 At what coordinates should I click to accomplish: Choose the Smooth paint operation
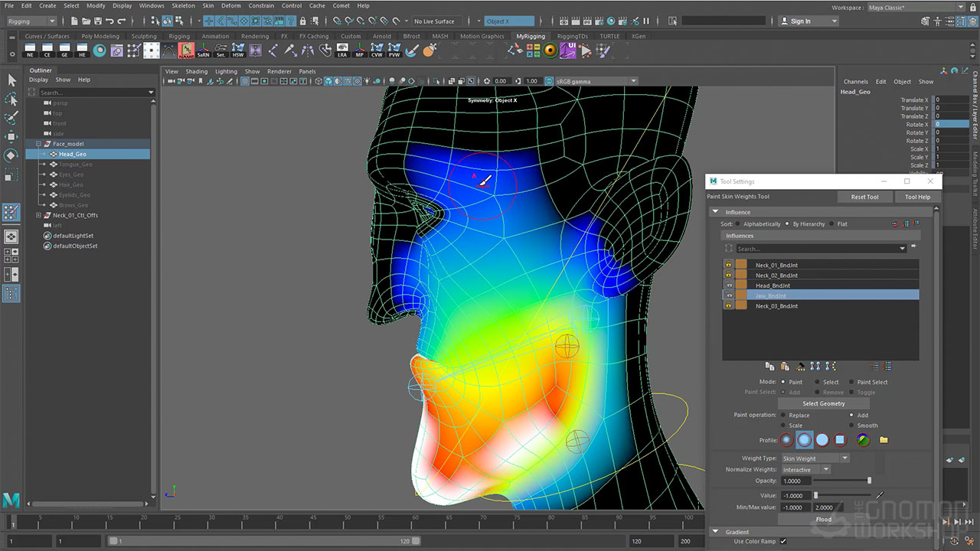click(851, 425)
